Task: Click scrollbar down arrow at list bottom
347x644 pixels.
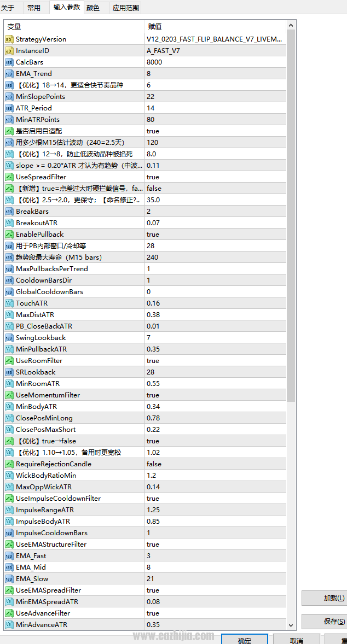Action: [x=291, y=625]
